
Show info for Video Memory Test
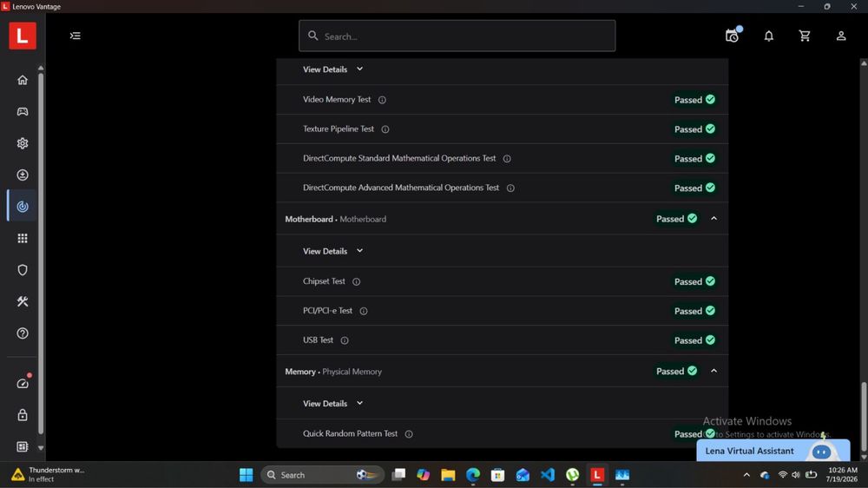(382, 100)
